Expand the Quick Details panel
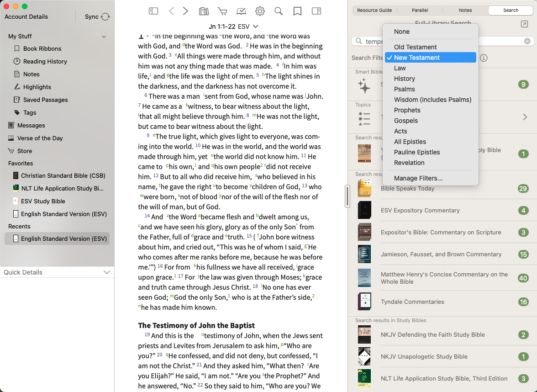The image size is (537, 392). 107,272
